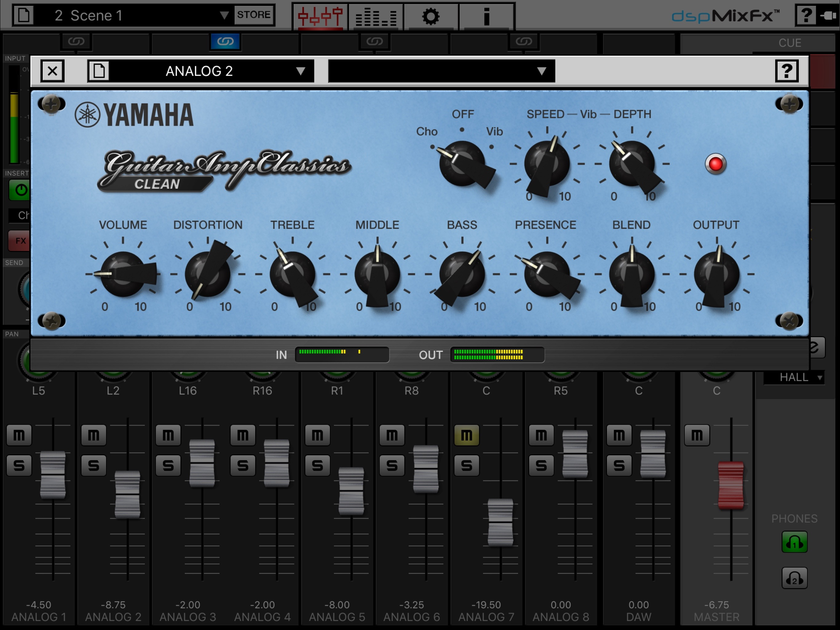Open the info 'i' tab
The height and width of the screenshot is (630, 840).
(486, 16)
